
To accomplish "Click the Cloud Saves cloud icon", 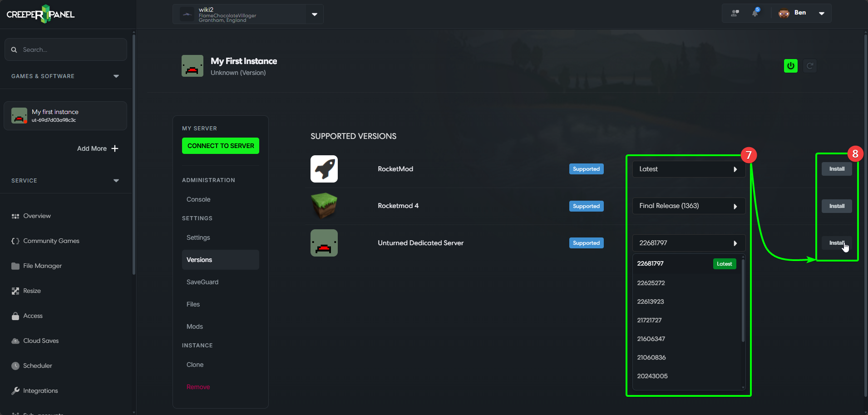I will coord(15,341).
